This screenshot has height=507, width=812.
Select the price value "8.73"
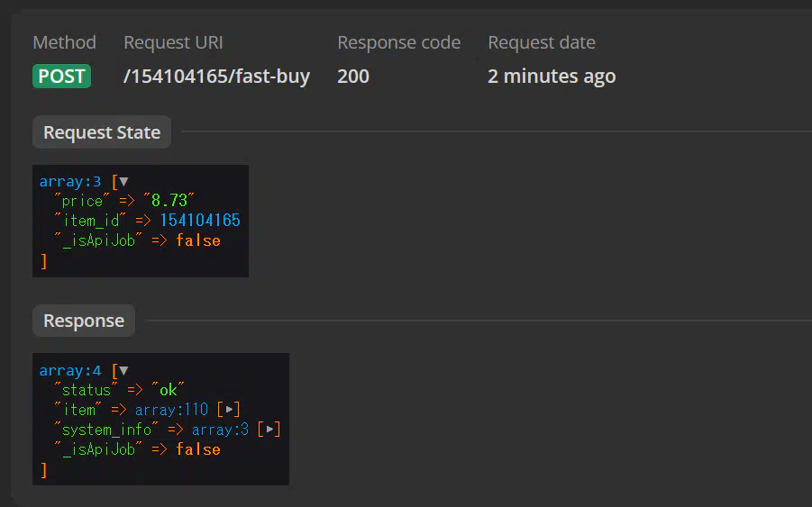pos(169,200)
